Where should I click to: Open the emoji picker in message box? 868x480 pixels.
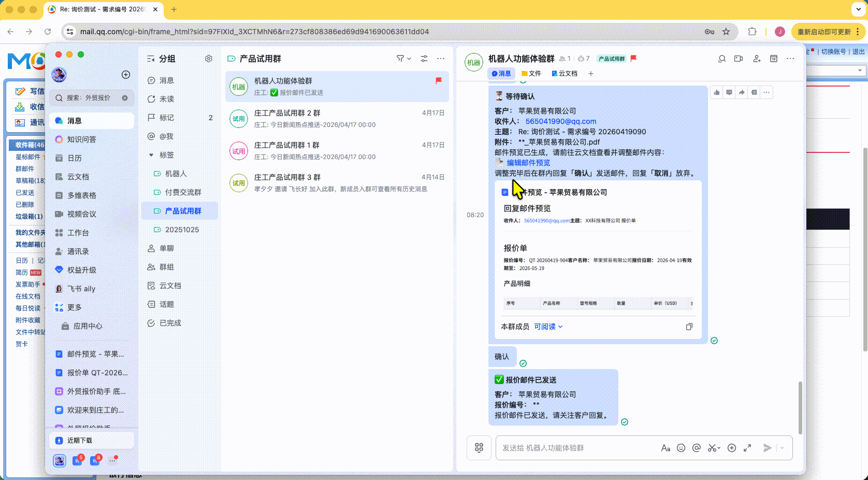pyautogui.click(x=681, y=448)
